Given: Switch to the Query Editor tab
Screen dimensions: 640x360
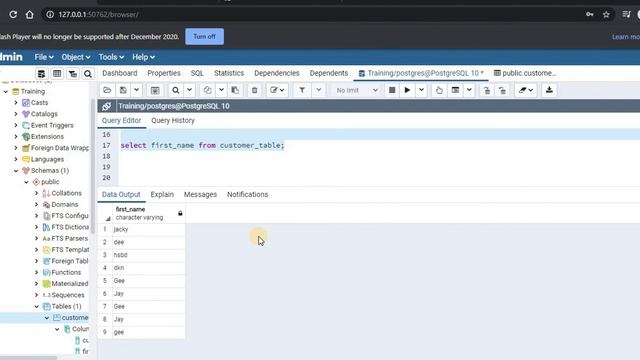Looking at the screenshot, I should click(121, 120).
